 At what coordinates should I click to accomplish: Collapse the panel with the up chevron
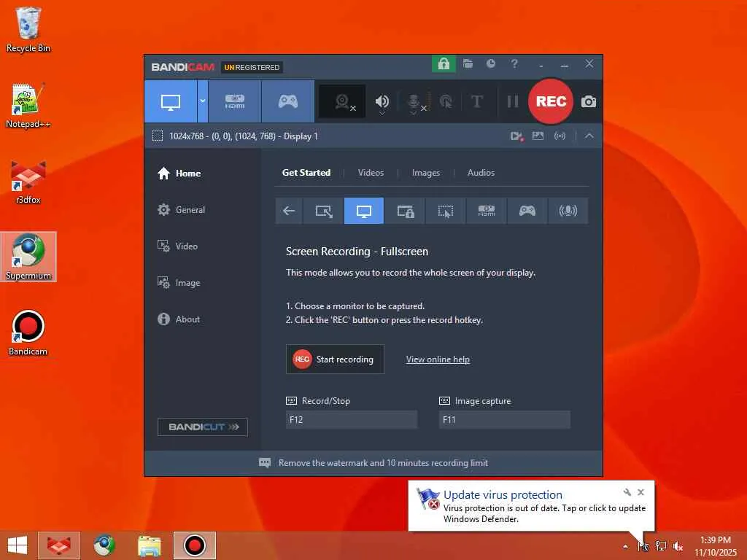pyautogui.click(x=589, y=136)
